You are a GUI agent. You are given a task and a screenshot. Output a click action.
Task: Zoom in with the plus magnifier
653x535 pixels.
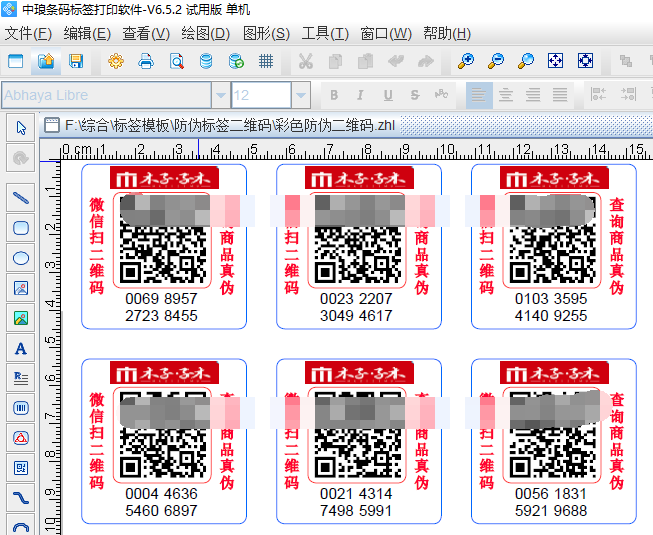pos(466,61)
